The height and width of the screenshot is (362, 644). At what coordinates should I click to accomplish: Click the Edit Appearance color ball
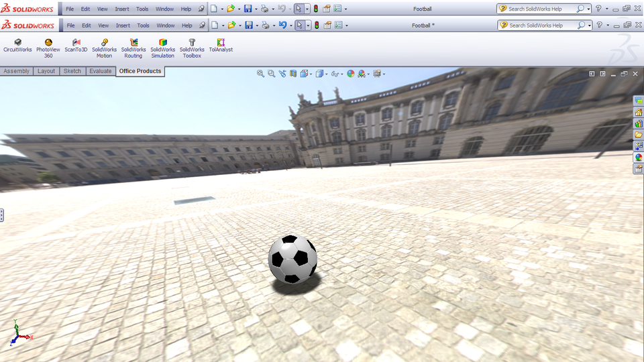pos(350,74)
